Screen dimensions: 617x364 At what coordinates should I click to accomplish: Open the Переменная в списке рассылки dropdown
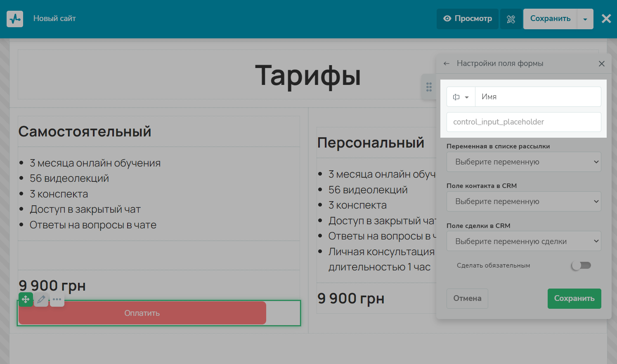(x=524, y=162)
